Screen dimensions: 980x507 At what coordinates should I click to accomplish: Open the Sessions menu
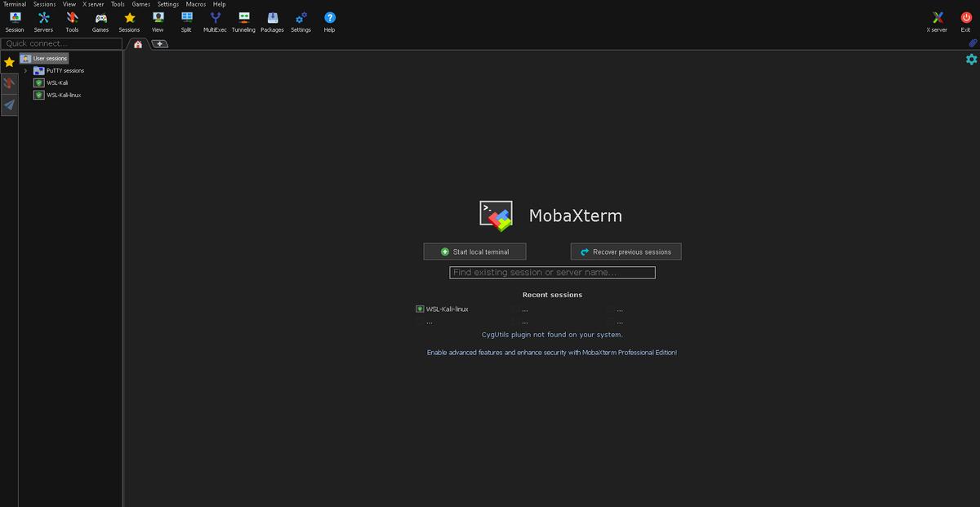[44, 4]
